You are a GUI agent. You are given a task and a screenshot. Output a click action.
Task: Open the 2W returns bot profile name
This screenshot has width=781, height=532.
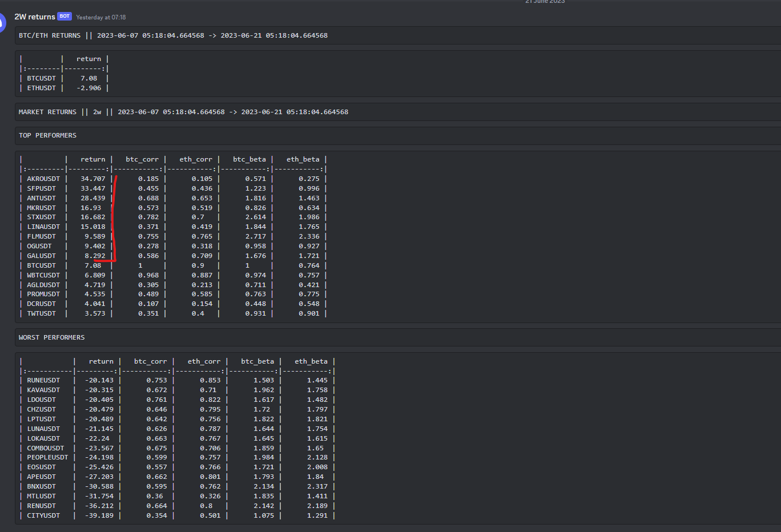(x=35, y=17)
